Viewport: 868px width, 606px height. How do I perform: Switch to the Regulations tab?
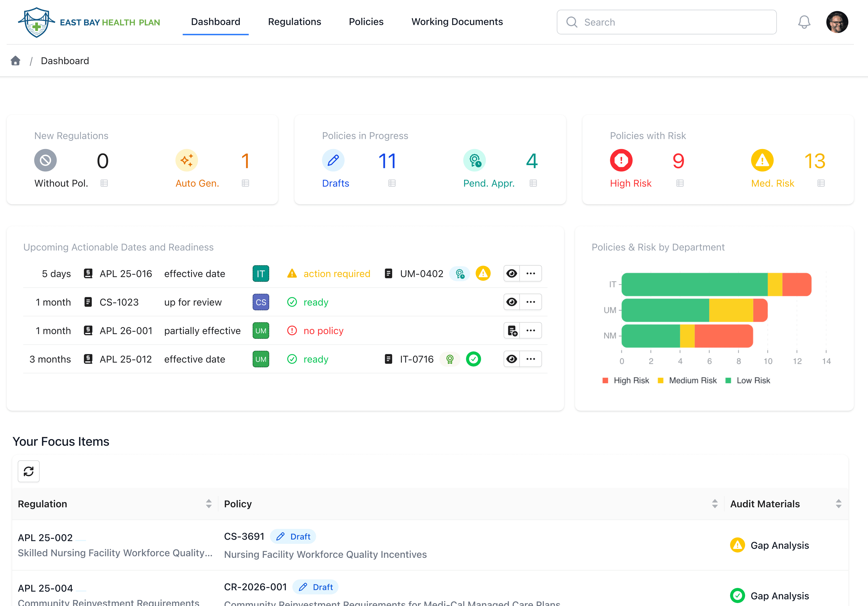[295, 22]
